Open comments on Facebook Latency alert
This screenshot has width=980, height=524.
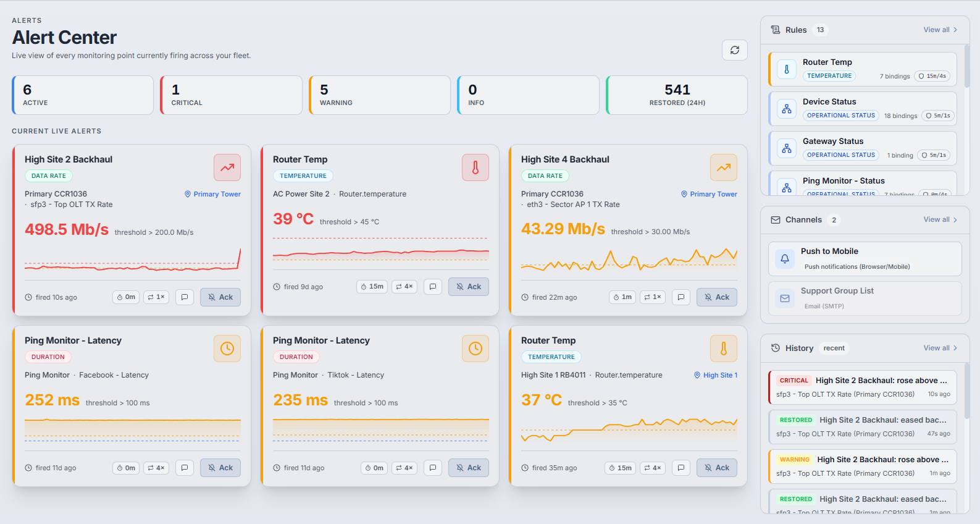(x=185, y=468)
